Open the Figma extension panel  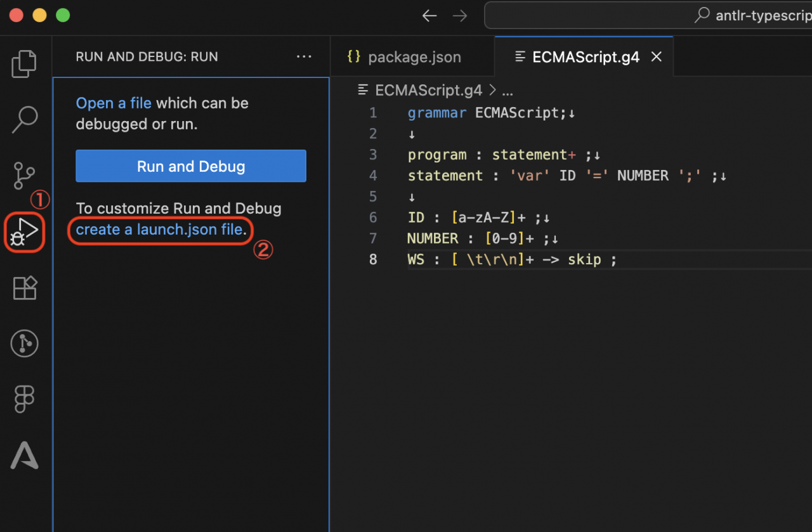tap(24, 399)
